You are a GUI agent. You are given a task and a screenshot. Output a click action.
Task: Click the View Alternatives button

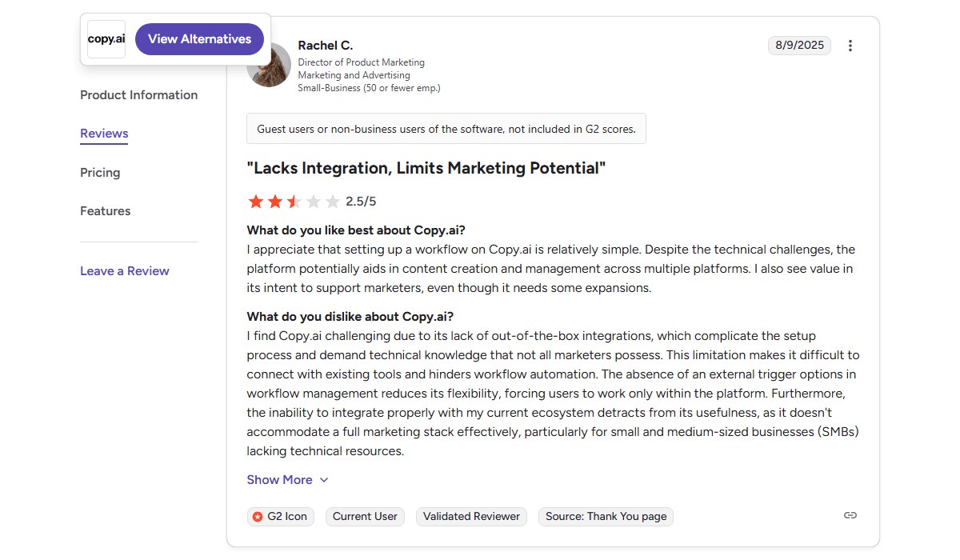199,39
